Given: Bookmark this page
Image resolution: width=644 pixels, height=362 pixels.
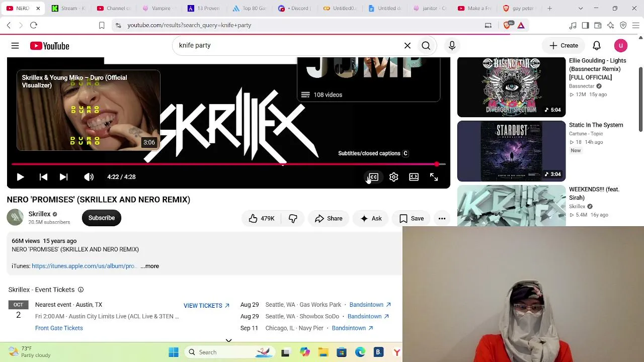Looking at the screenshot, I should 102,25.
